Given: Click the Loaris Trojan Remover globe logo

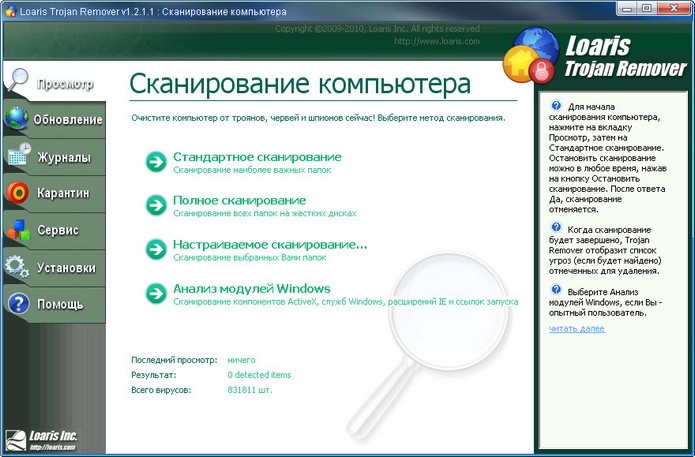Looking at the screenshot, I should click(531, 55).
